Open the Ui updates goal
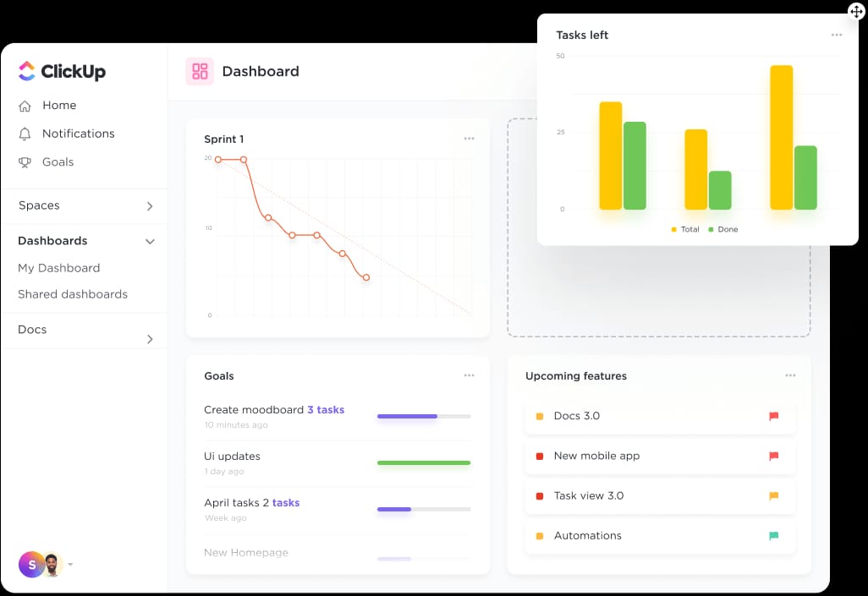 pos(232,456)
